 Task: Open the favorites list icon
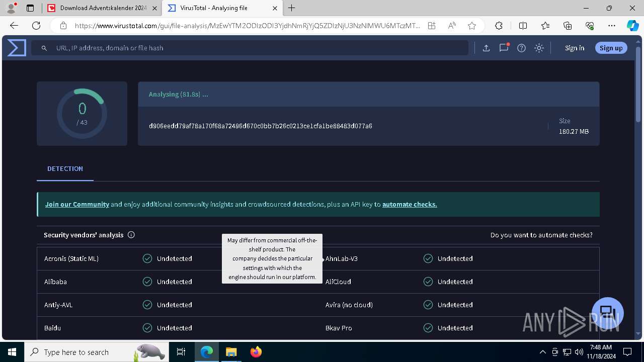tap(545, 26)
